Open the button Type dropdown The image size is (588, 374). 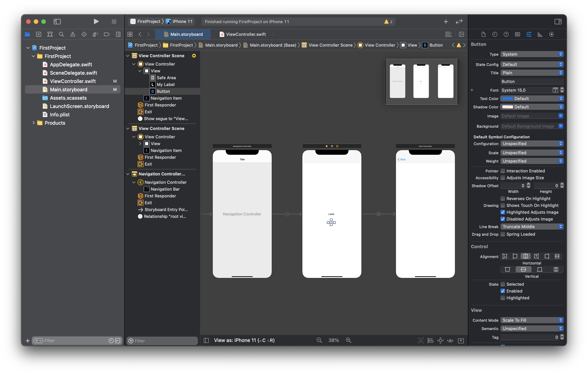point(532,54)
